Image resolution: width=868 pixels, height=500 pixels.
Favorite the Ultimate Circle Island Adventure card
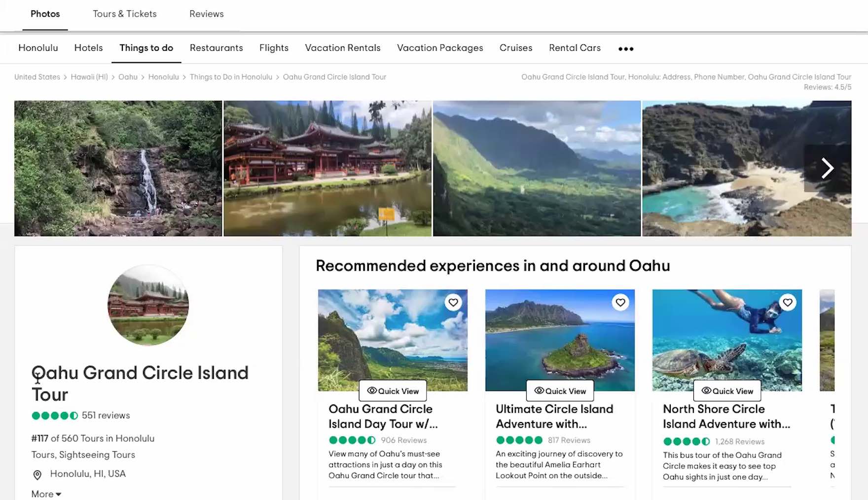(x=620, y=302)
